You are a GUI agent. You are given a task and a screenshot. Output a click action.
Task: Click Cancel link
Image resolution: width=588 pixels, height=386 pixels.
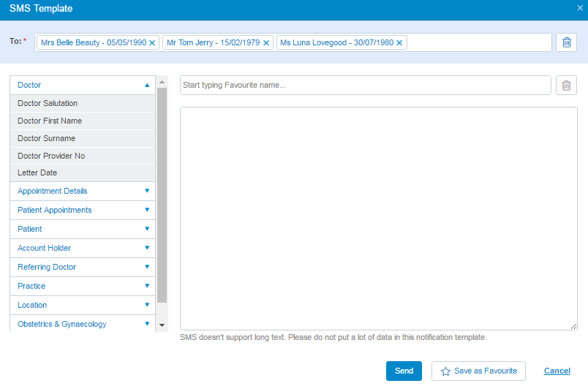(557, 371)
